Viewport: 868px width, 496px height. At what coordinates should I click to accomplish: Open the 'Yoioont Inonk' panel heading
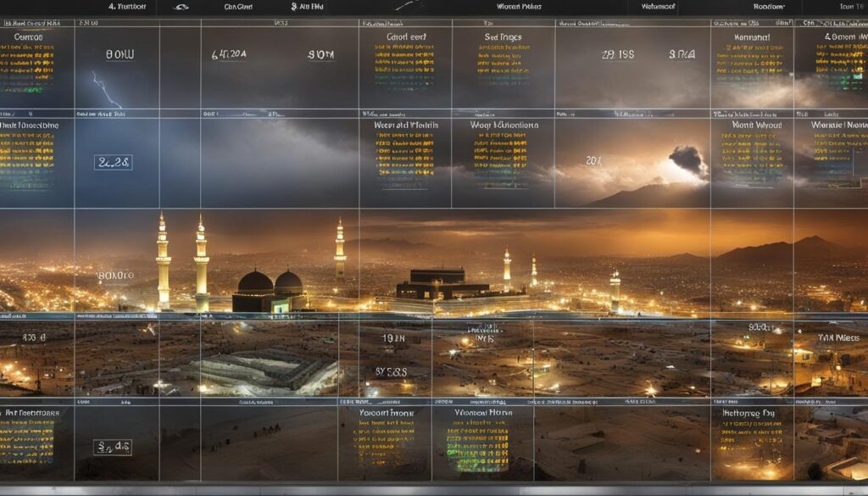[x=386, y=413]
